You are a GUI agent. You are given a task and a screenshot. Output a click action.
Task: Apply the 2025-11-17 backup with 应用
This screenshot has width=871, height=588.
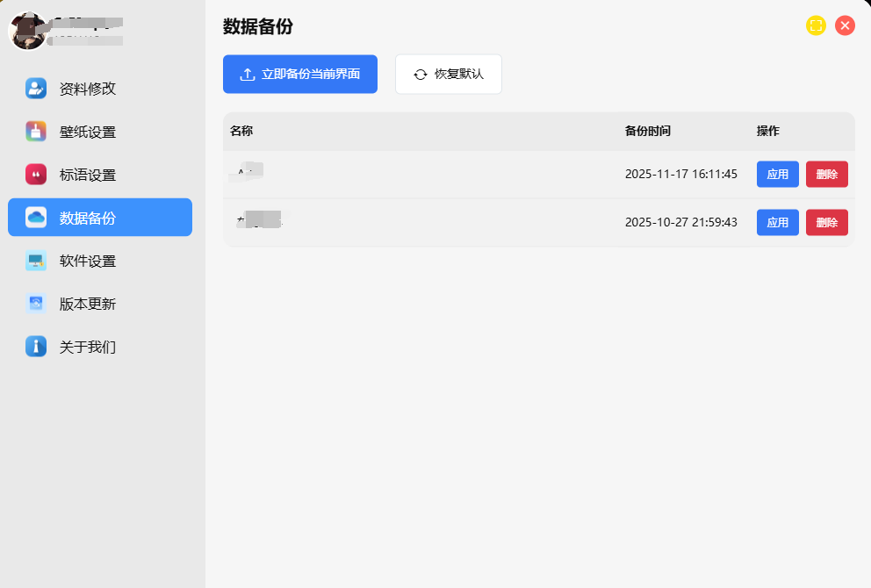[x=777, y=174]
